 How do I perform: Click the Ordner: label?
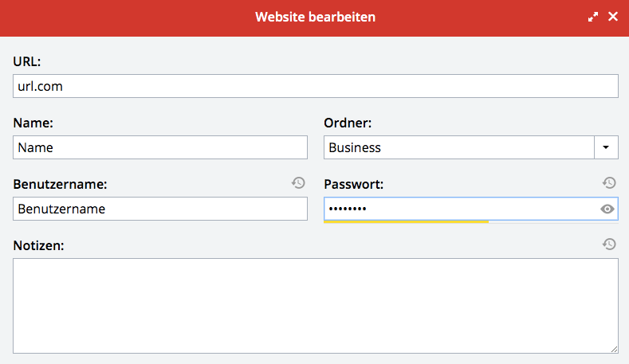[348, 123]
